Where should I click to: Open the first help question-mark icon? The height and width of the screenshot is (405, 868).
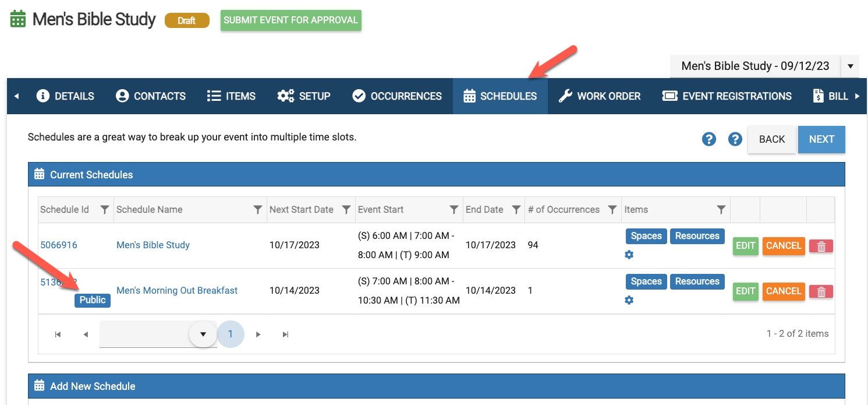708,139
